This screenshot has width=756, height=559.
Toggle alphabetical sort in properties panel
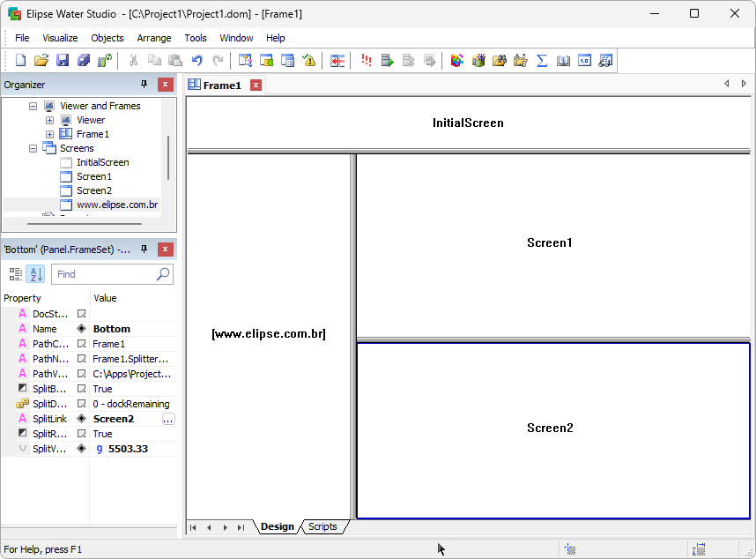35,274
